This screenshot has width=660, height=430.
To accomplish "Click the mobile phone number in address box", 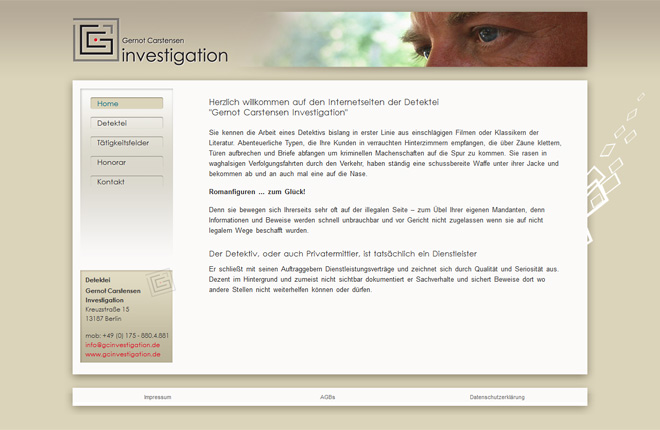I will (x=127, y=335).
